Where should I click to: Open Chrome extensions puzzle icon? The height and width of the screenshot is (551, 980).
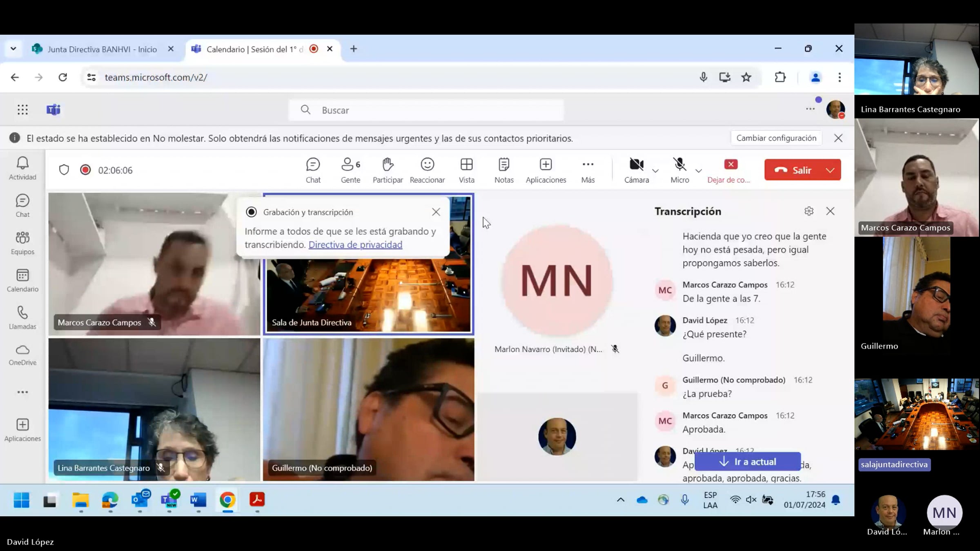780,77
